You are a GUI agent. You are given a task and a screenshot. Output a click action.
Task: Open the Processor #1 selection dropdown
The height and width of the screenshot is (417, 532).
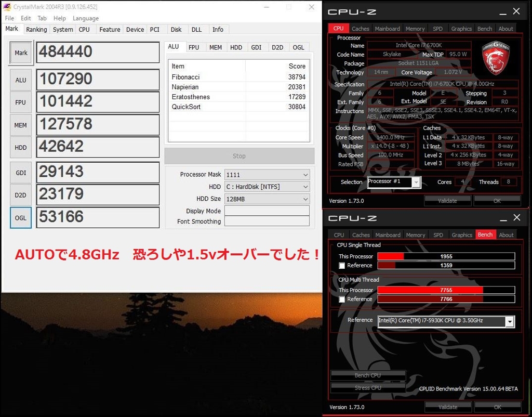pyautogui.click(x=394, y=182)
